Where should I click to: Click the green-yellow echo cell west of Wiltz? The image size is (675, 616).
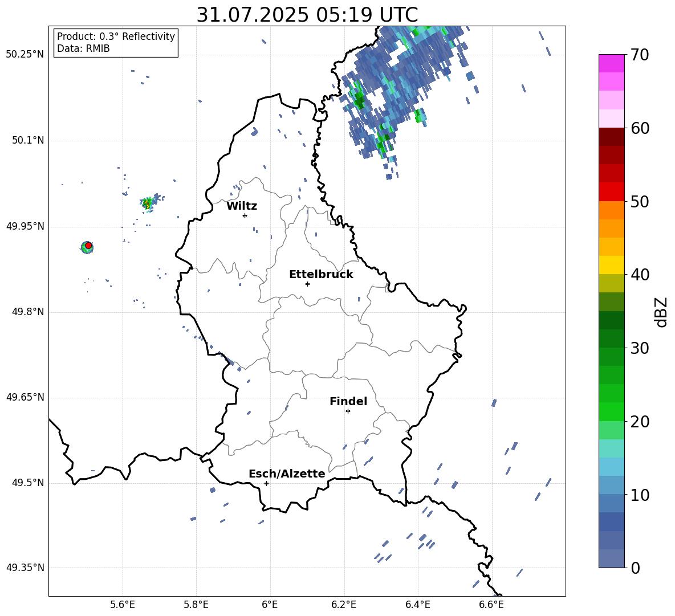pyautogui.click(x=148, y=203)
